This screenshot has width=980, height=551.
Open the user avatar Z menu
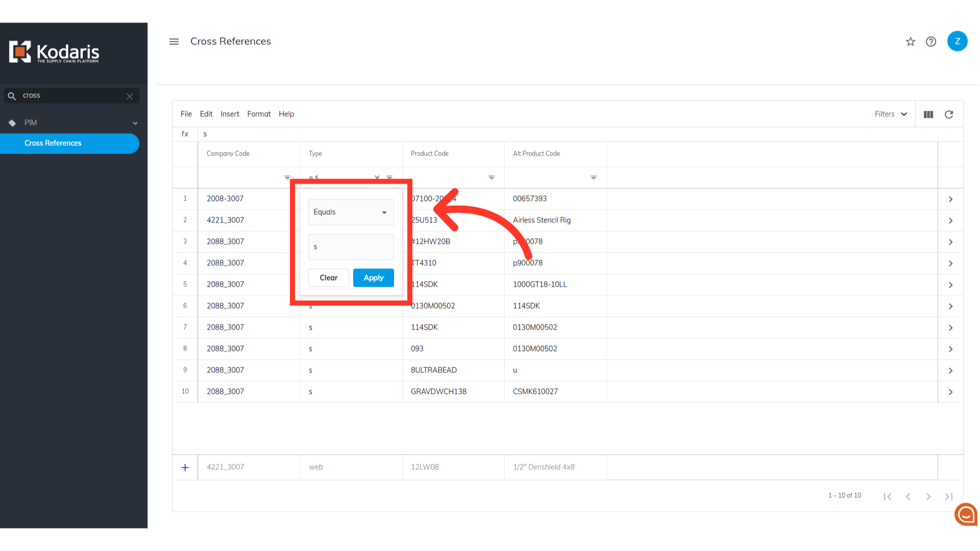click(x=957, y=41)
